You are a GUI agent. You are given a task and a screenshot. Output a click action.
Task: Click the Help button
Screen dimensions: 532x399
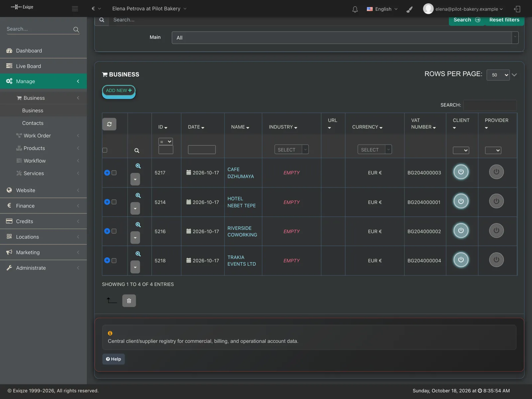pyautogui.click(x=113, y=359)
